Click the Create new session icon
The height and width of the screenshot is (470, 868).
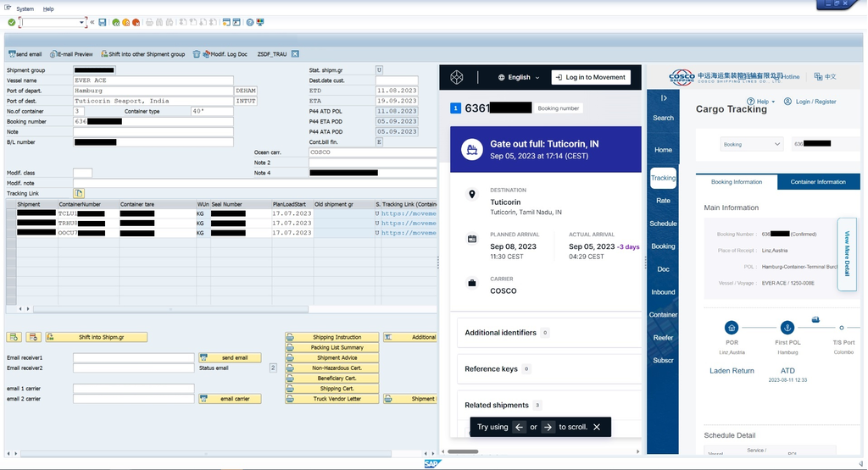[226, 22]
